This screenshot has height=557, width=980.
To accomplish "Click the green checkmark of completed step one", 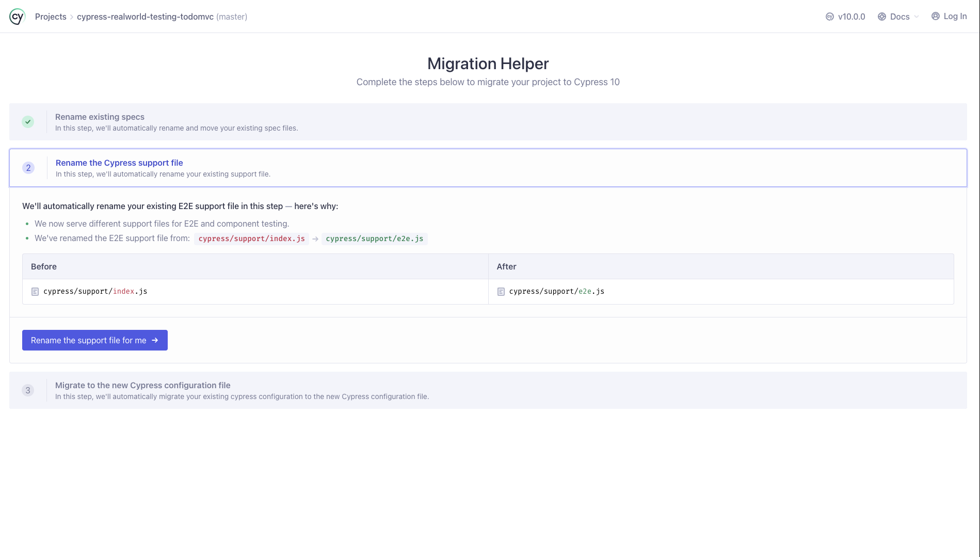I will pyautogui.click(x=28, y=122).
